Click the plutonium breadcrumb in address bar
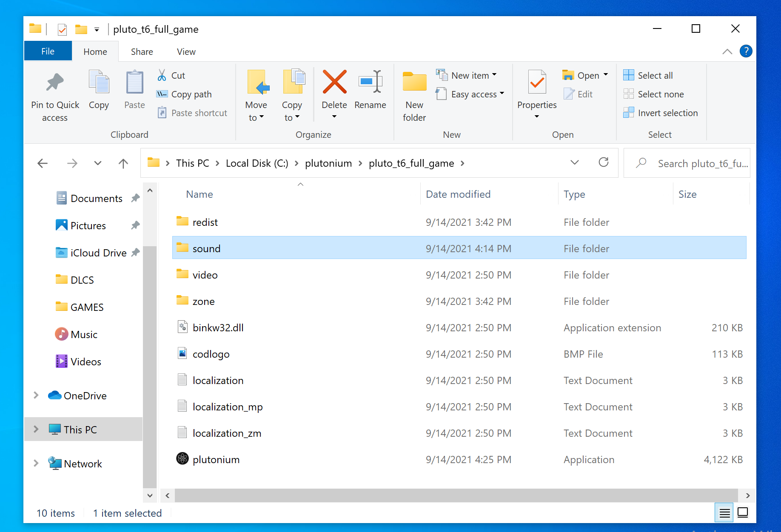 (328, 163)
